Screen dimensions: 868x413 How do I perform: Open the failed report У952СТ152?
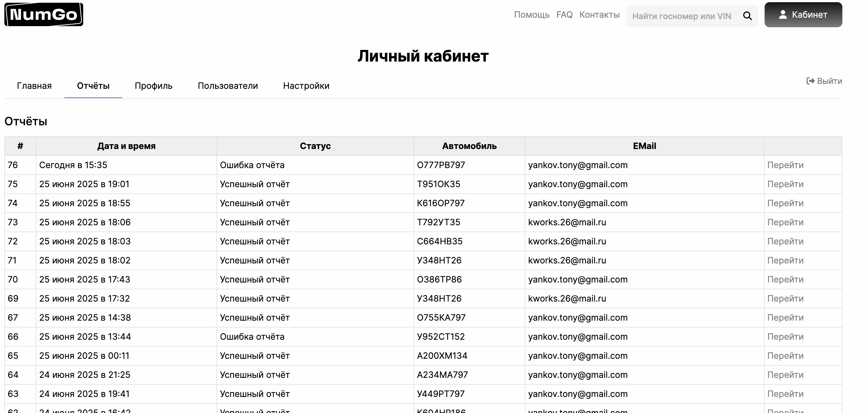(785, 337)
